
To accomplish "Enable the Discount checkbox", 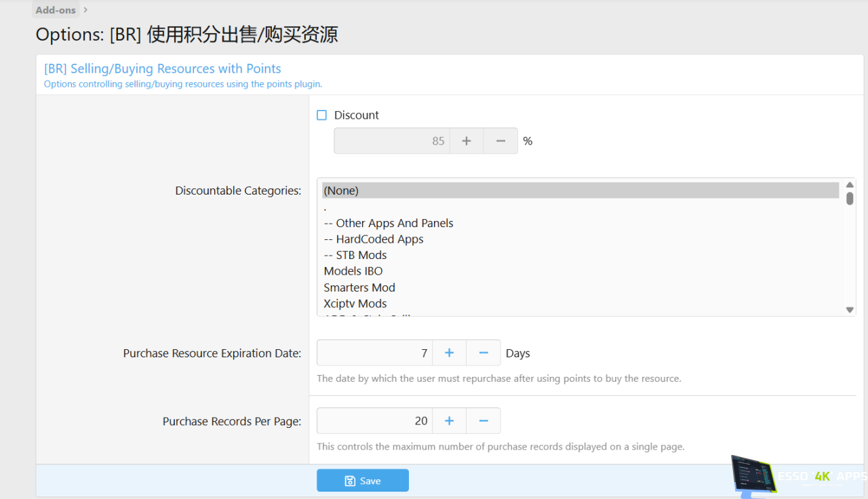I will click(322, 115).
